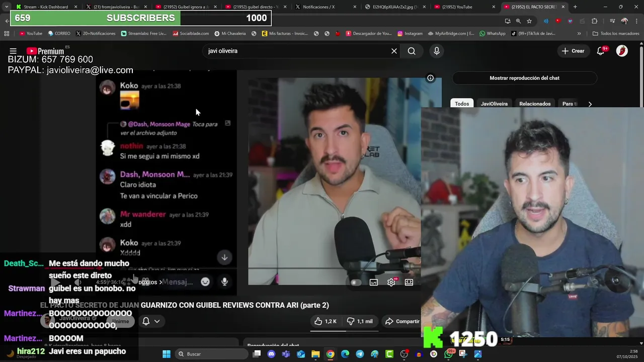
Task: Switch to Notificaciones / X tab
Action: [323, 7]
